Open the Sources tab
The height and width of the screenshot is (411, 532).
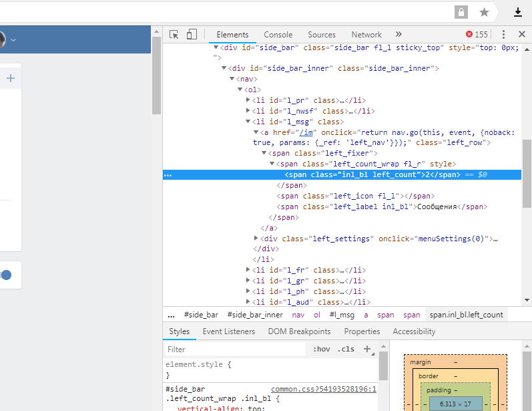click(x=322, y=35)
